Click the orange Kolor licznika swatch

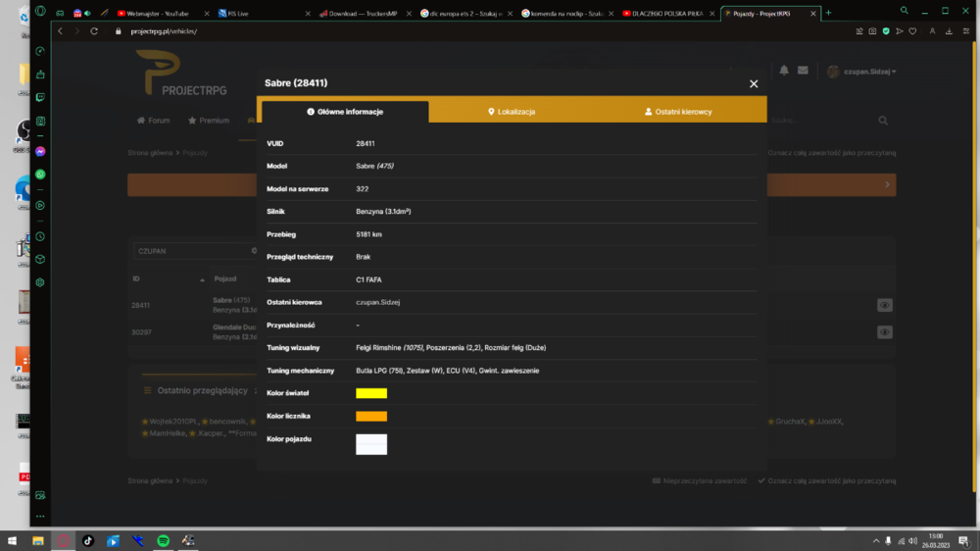click(x=371, y=417)
